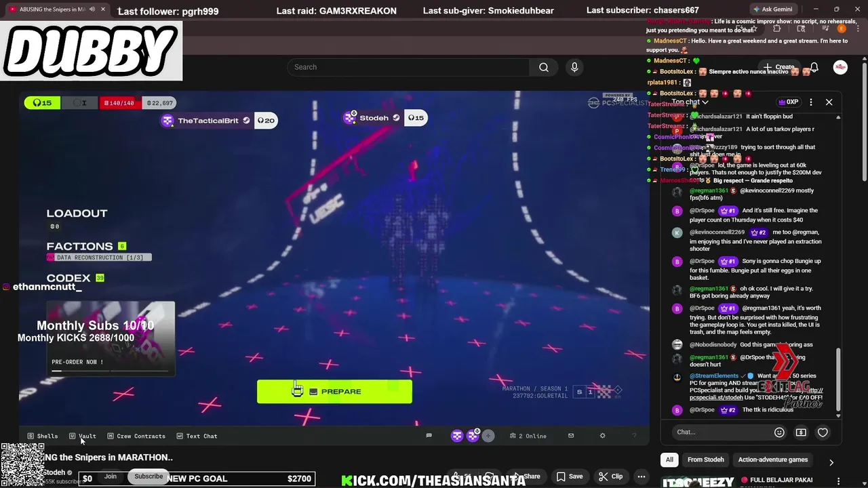The image size is (868, 488).
Task: Share the video
Action: (526, 476)
